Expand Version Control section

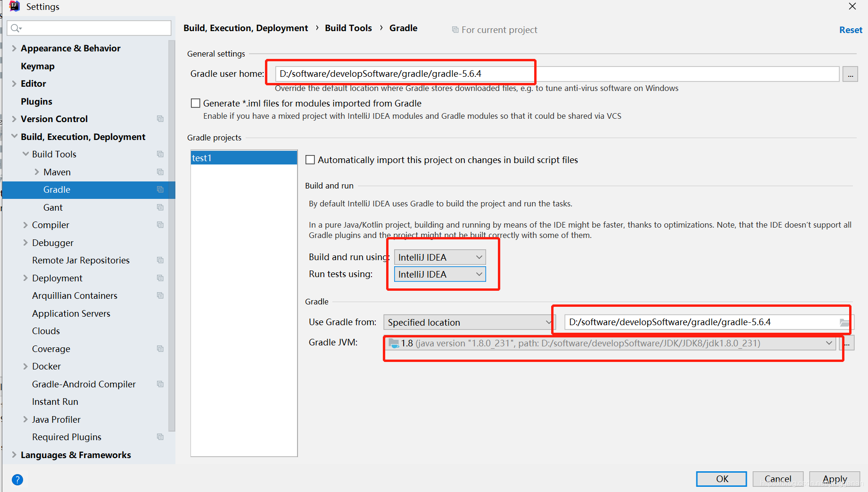[14, 119]
